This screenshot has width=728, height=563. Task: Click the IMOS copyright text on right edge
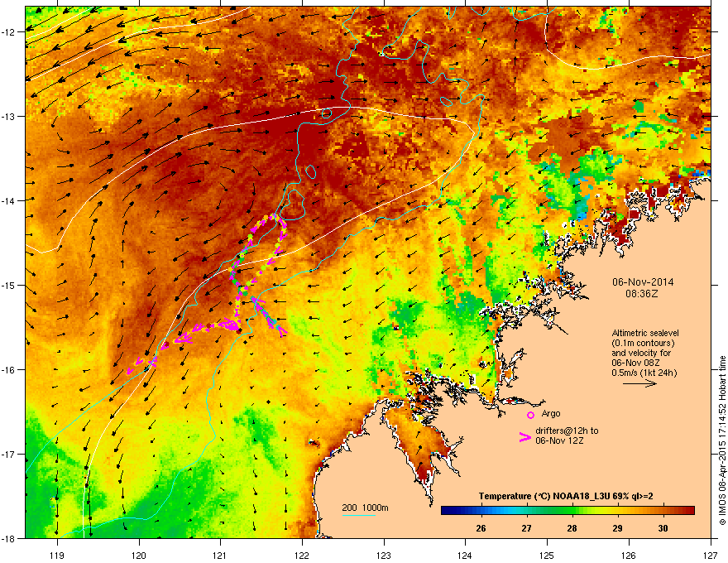click(x=722, y=440)
